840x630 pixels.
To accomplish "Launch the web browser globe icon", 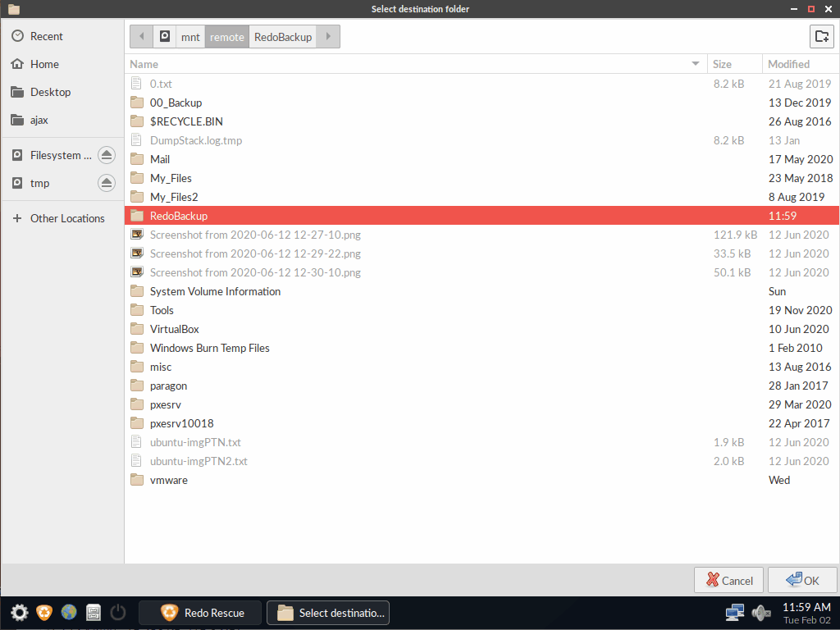I will (69, 612).
